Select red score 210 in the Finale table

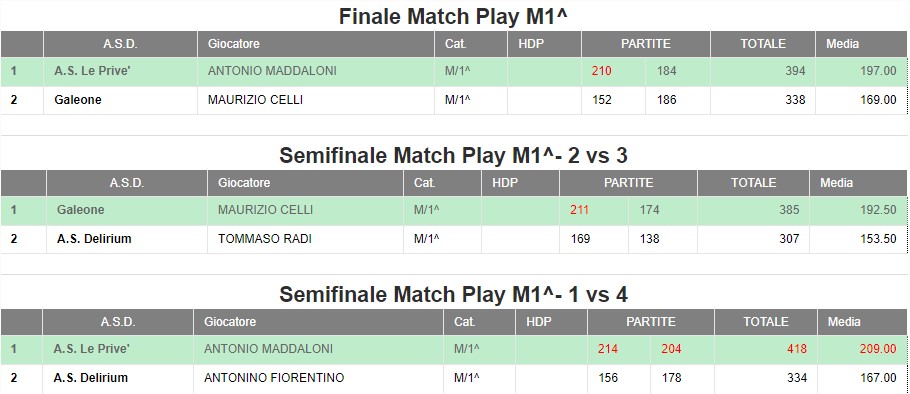click(x=602, y=71)
